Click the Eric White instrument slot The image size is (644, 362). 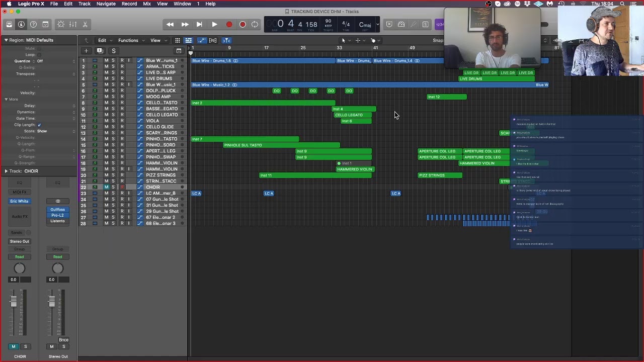click(x=20, y=201)
